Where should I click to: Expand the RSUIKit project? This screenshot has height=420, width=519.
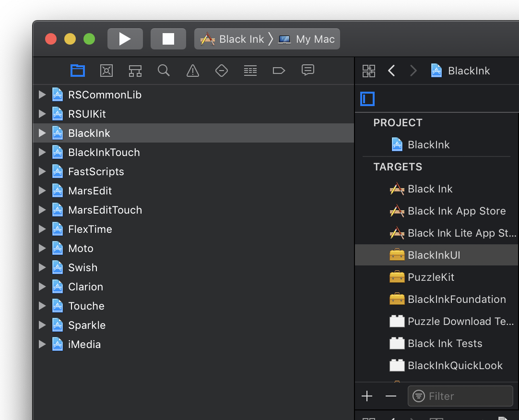coord(42,114)
